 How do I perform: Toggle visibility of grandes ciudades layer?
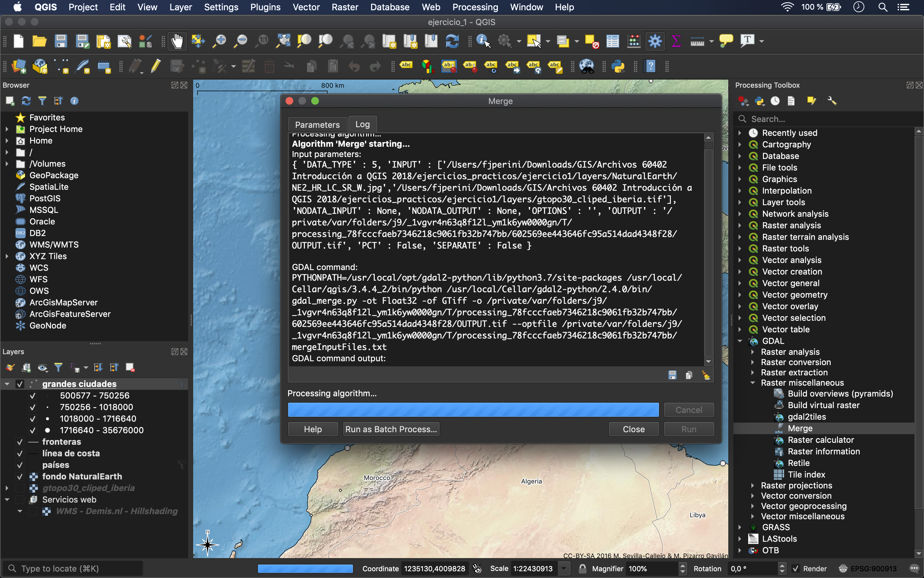(20, 384)
